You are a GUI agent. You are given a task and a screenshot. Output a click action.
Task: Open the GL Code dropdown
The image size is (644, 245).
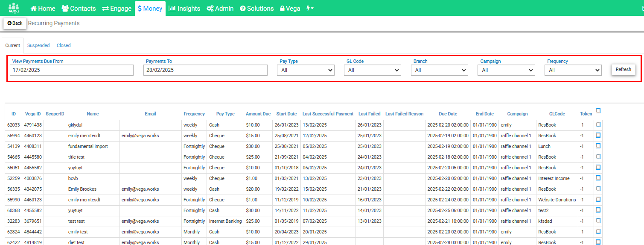tap(373, 70)
